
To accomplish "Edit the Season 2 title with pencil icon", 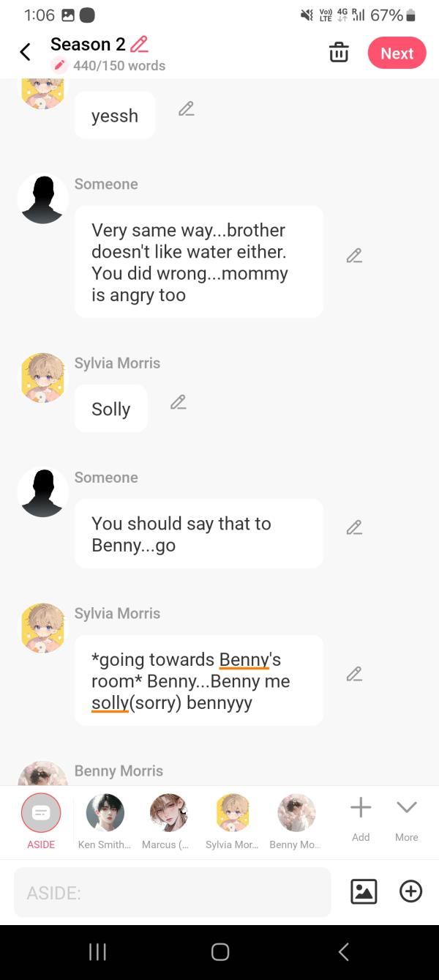I will [x=139, y=44].
